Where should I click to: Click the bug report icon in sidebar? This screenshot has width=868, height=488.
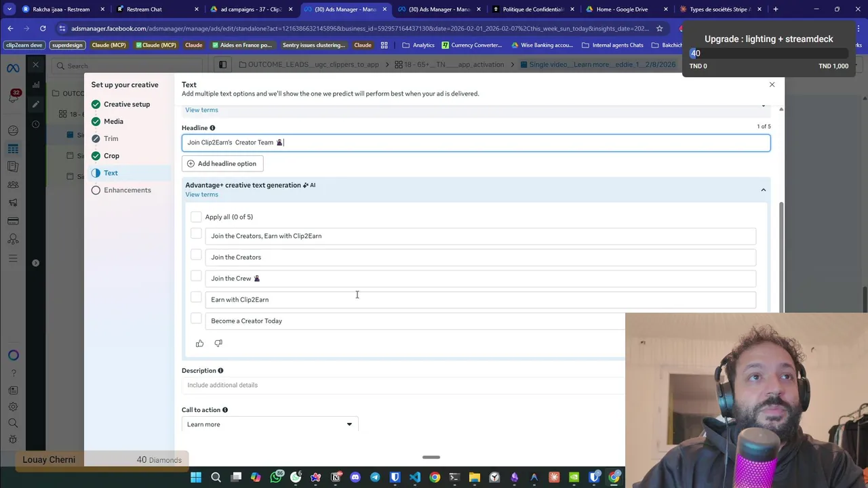[13, 440]
